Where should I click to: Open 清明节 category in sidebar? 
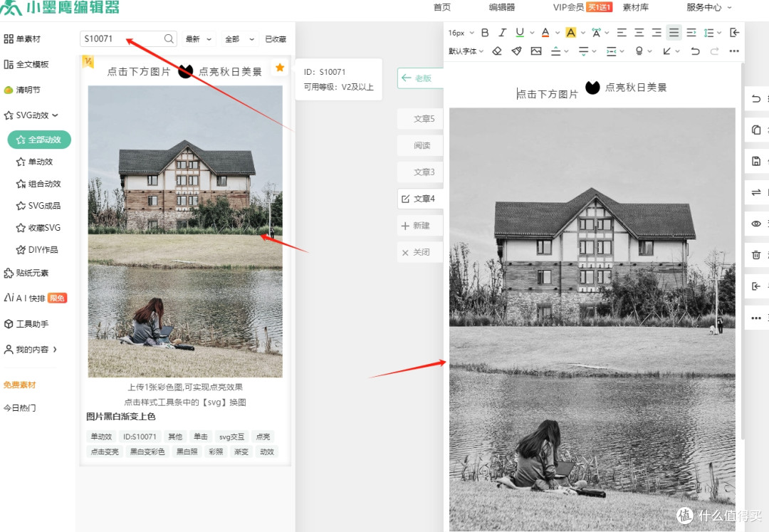(23, 90)
